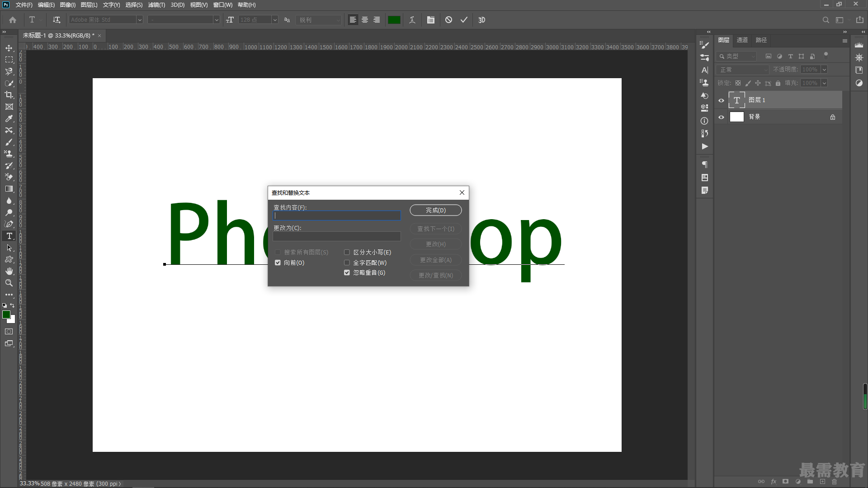The height and width of the screenshot is (488, 868).
Task: Open the Info panel icon
Action: (x=704, y=121)
